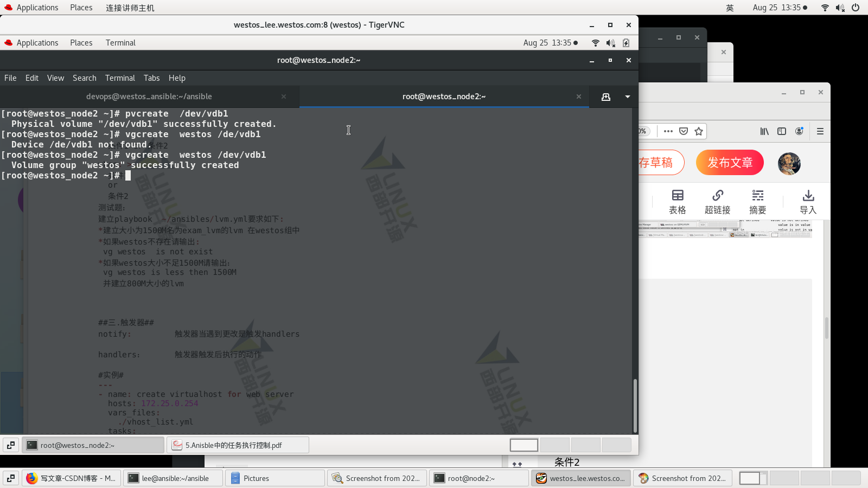
Task: Click the screenshot thumbnail in CSDN editor
Action: 725,229
